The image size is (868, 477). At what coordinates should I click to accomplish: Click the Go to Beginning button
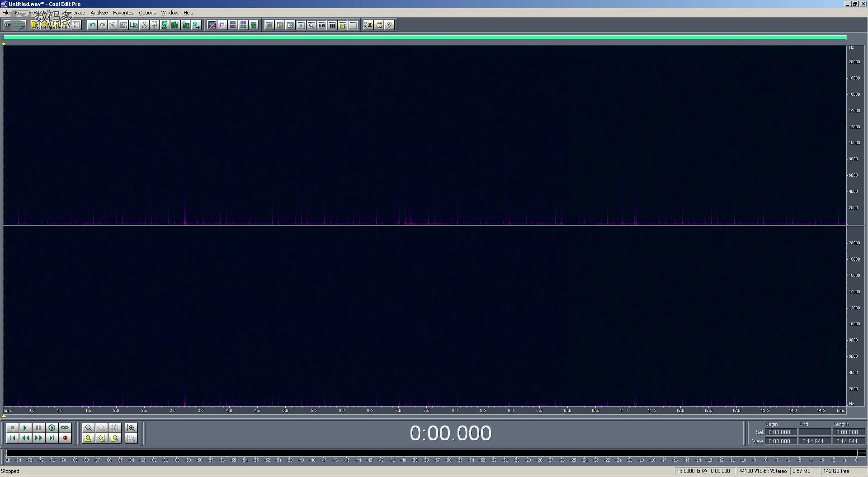[12, 438]
